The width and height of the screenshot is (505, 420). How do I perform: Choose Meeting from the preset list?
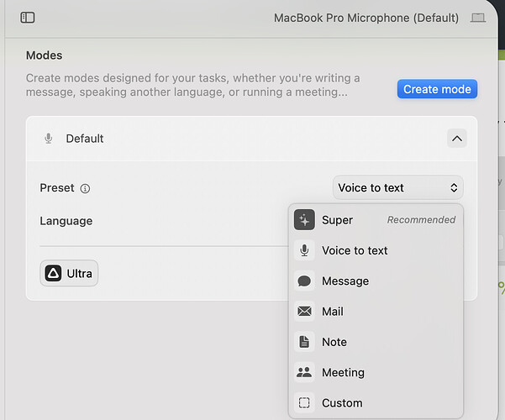click(343, 372)
